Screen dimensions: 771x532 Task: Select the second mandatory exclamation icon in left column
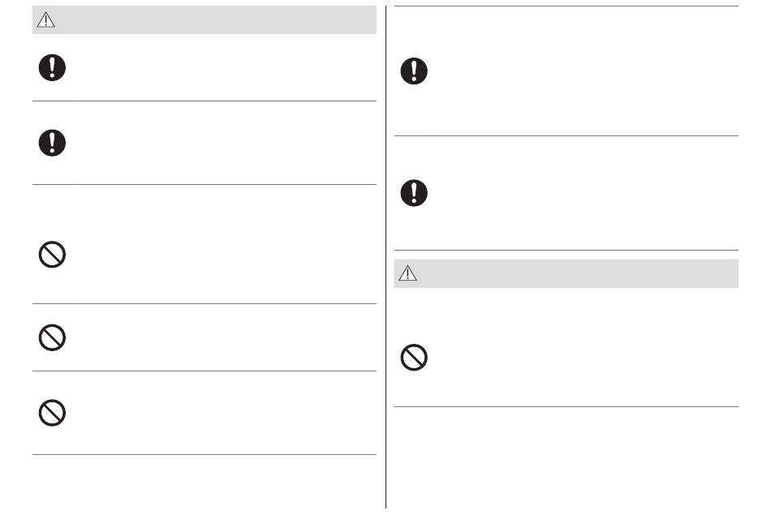[x=52, y=143]
